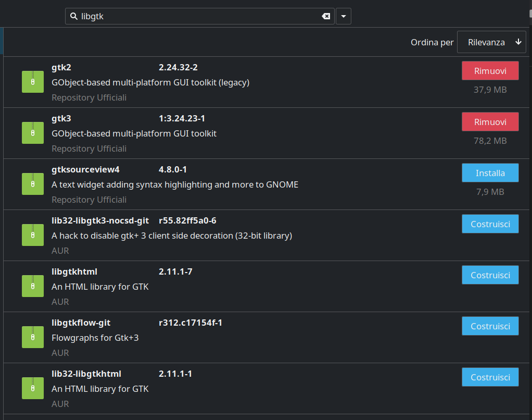This screenshot has height=420, width=532.
Task: Select the libgtkflow-git package icon
Action: [x=33, y=337]
